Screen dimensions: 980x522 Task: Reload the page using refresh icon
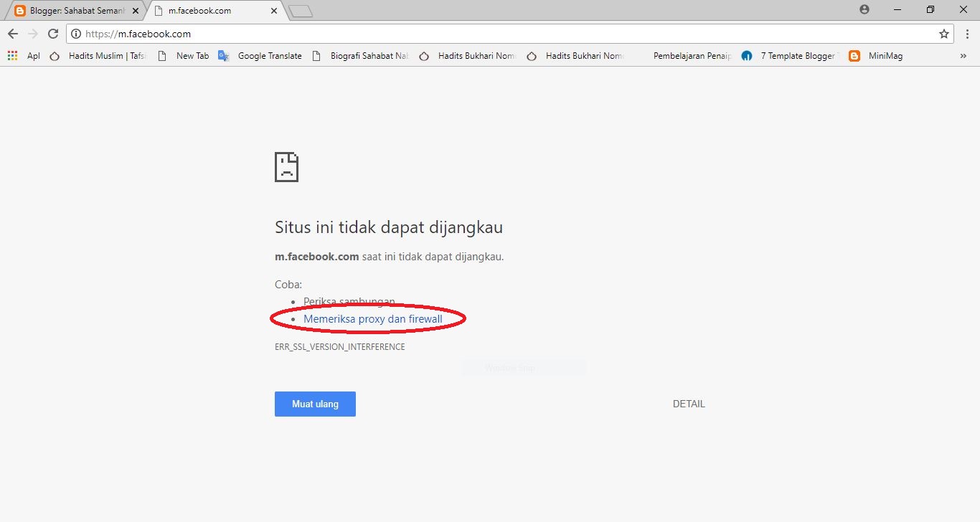[52, 33]
